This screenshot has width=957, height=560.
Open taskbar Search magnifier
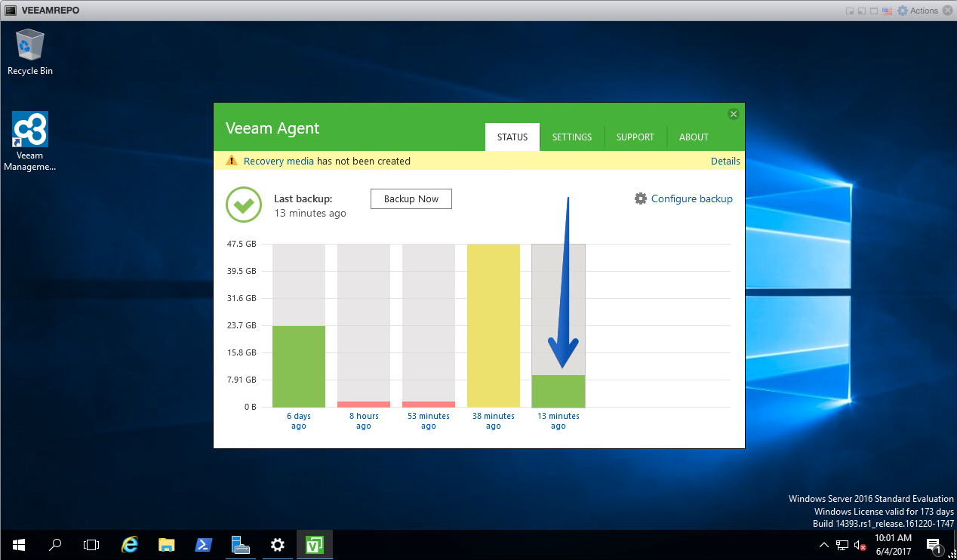pos(55,544)
